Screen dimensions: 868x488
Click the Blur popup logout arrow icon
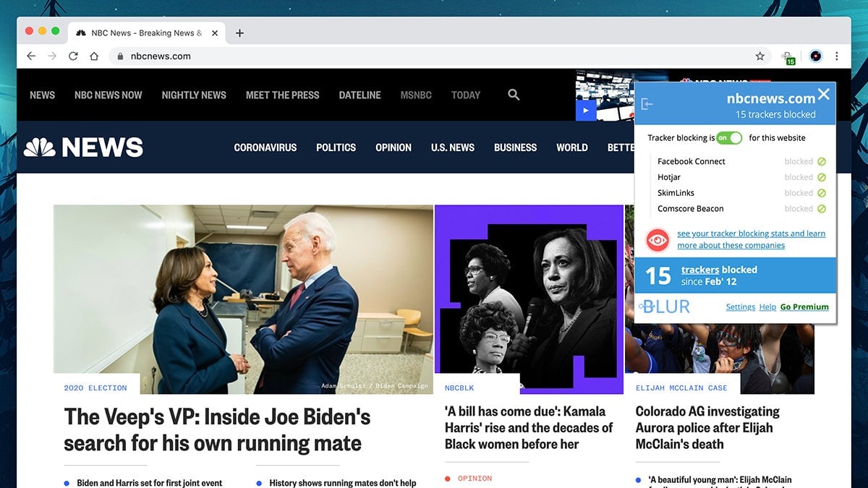pyautogui.click(x=647, y=104)
